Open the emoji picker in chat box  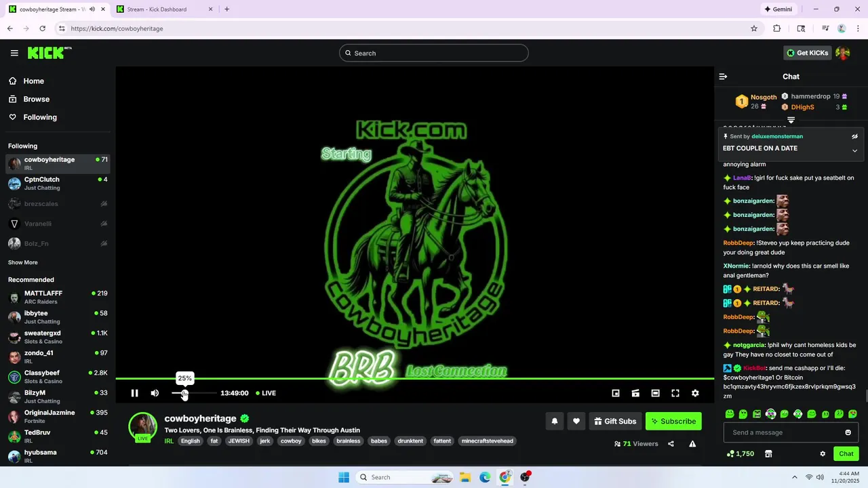848,432
